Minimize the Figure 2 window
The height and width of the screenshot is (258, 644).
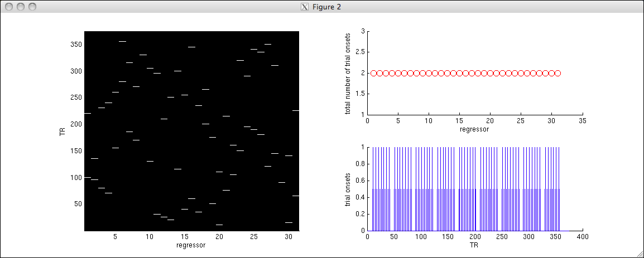tap(21, 7)
